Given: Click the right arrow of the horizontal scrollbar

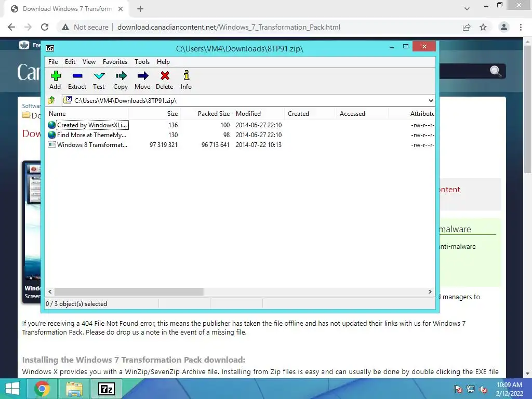Looking at the screenshot, I should pyautogui.click(x=430, y=292).
